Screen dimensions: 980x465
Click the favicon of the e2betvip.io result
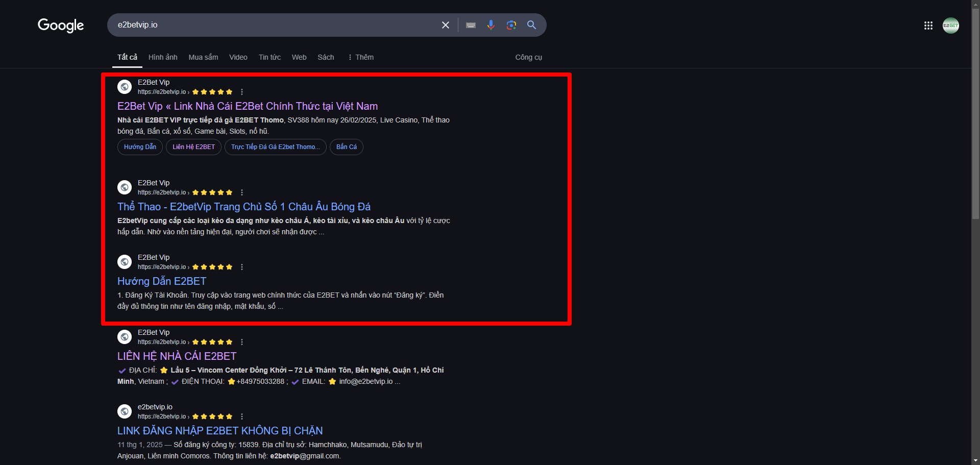[125, 411]
